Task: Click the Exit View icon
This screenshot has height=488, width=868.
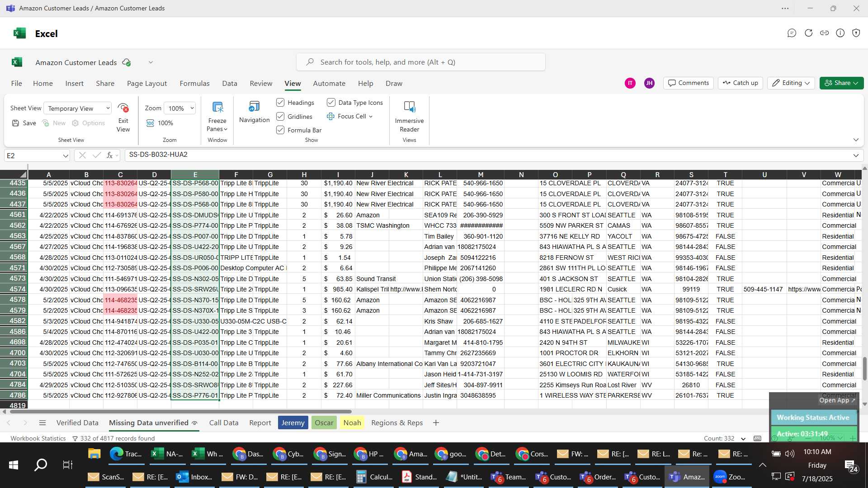Action: click(123, 108)
